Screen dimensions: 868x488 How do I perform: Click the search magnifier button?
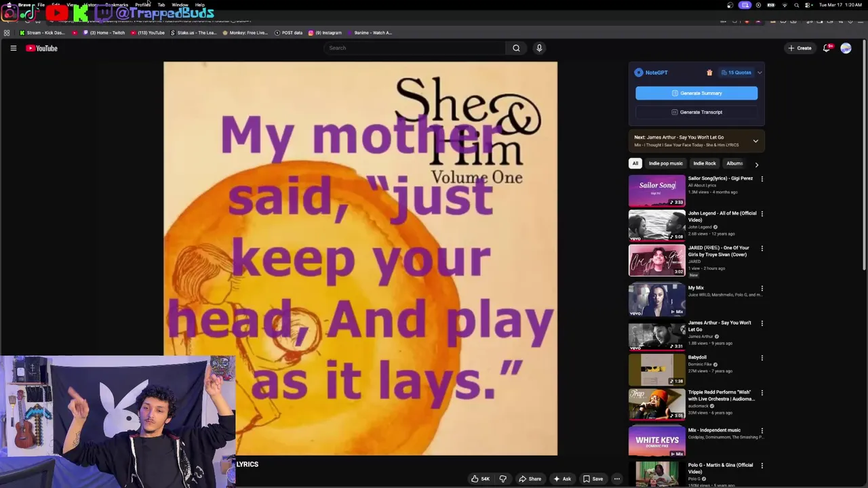tap(516, 48)
